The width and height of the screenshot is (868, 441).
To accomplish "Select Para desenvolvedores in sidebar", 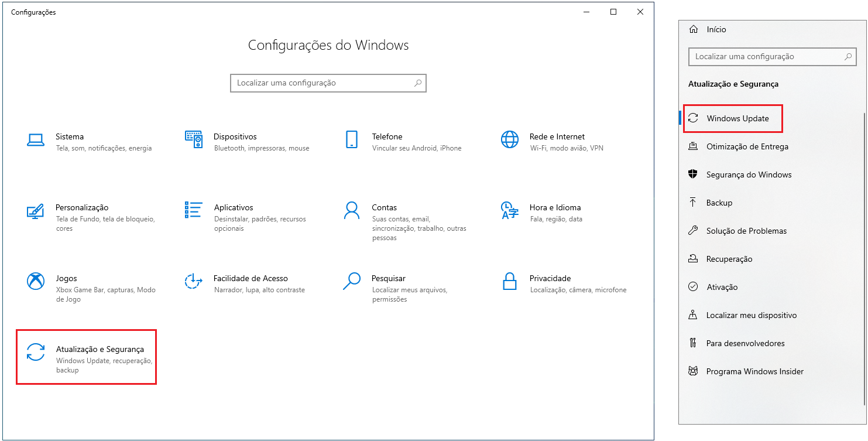I will (x=745, y=343).
